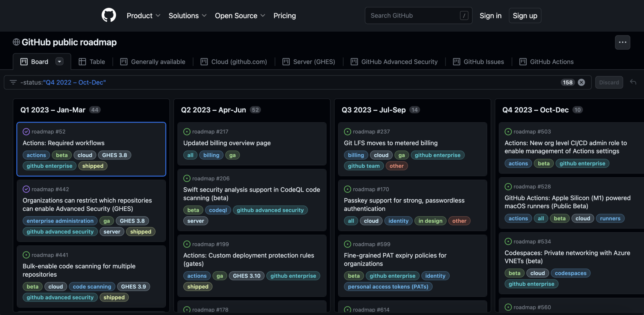Switch to the Table view tab
Image resolution: width=644 pixels, height=315 pixels.
[x=92, y=62]
